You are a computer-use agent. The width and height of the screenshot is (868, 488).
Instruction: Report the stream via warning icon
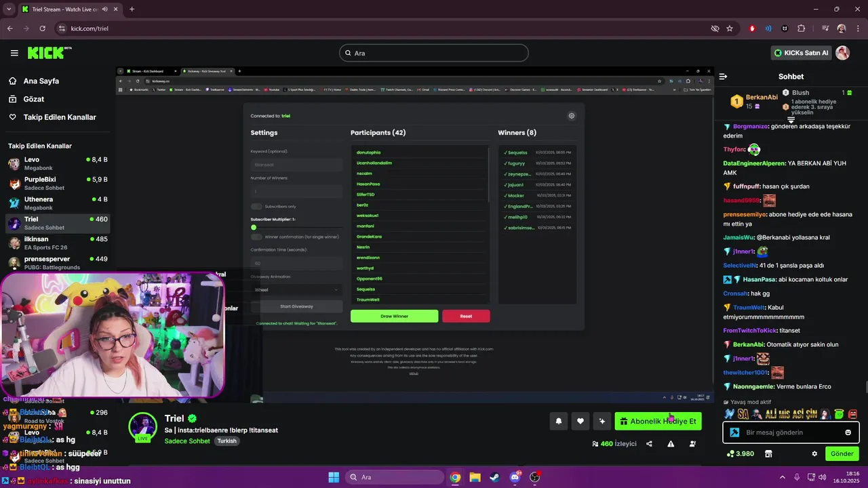[x=671, y=444]
